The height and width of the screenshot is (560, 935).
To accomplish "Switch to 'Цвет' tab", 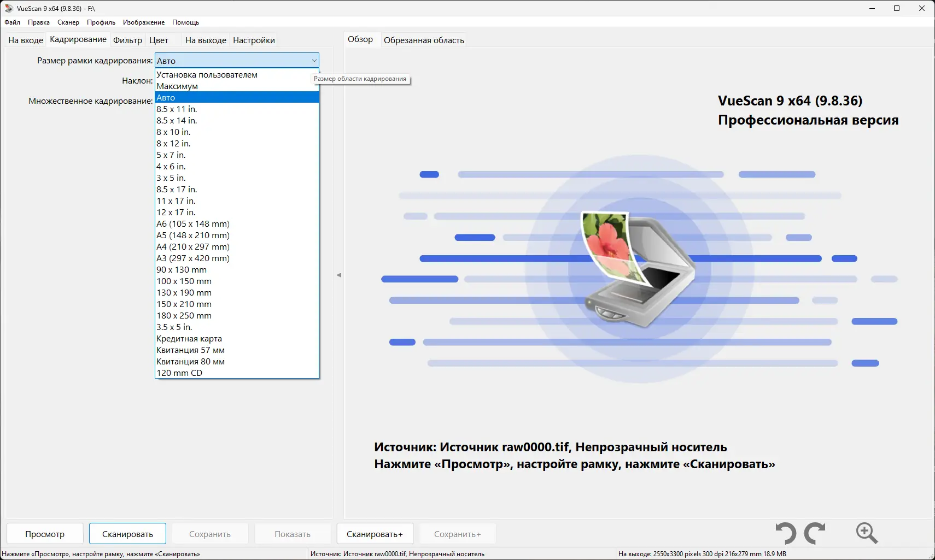I will click(159, 40).
